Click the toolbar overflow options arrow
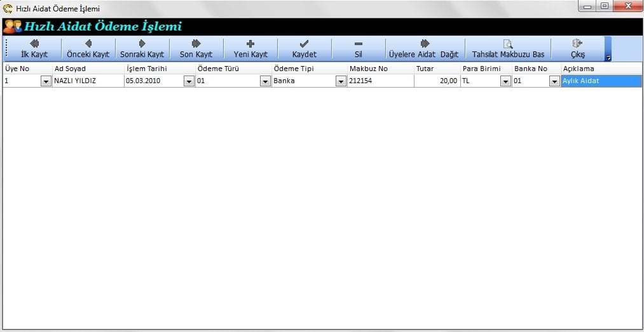The width and height of the screenshot is (644, 332). tap(608, 57)
